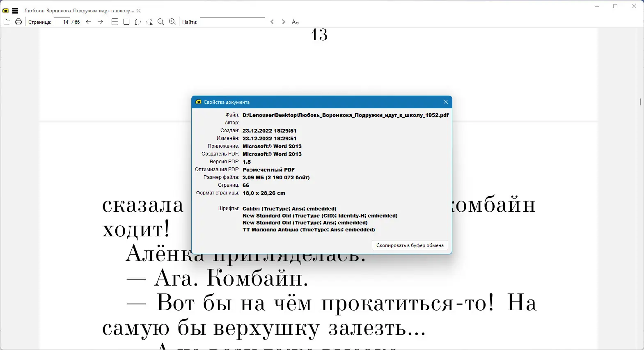Open the hamburger main menu
Viewport: 644px width, 350px height.
click(15, 11)
